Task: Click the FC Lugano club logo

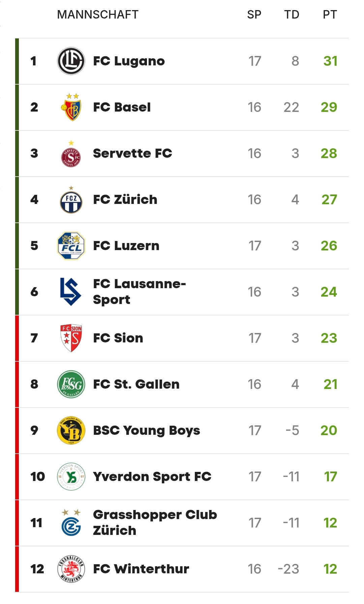Action: [x=71, y=61]
